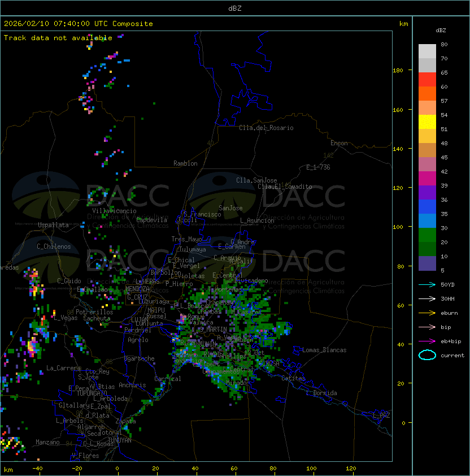The image size is (470, 476).
Task: Click the magenta eb+bip arrow in legend
Action: (427, 341)
